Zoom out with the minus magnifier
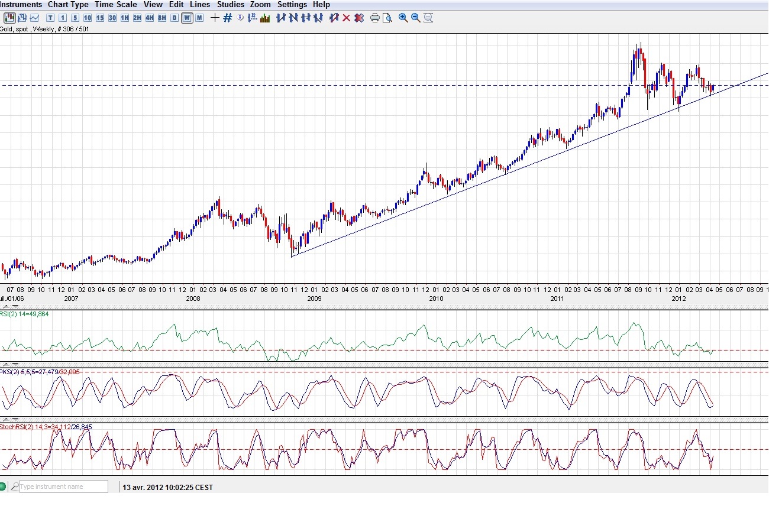This screenshot has height=532, width=769. tap(415, 18)
